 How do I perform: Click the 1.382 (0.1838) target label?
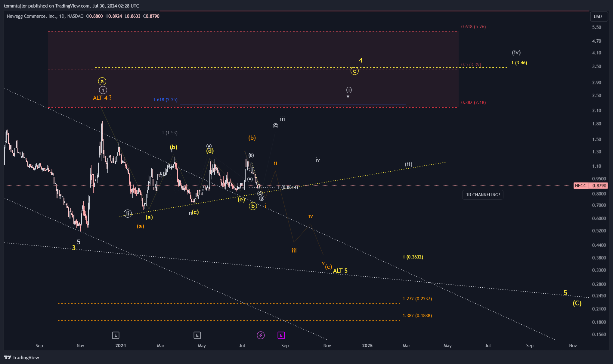pos(417,316)
